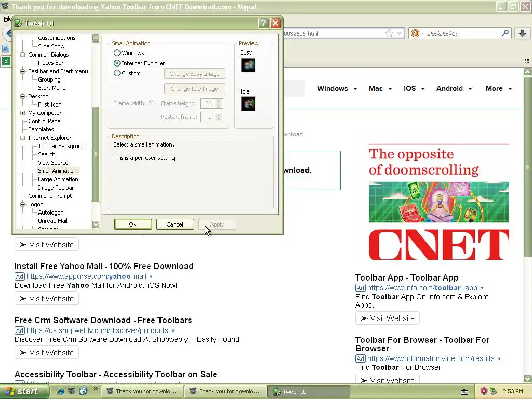Click the Idle preview animation image
Image resolution: width=532 pixels, height=399 pixels.
(x=248, y=104)
